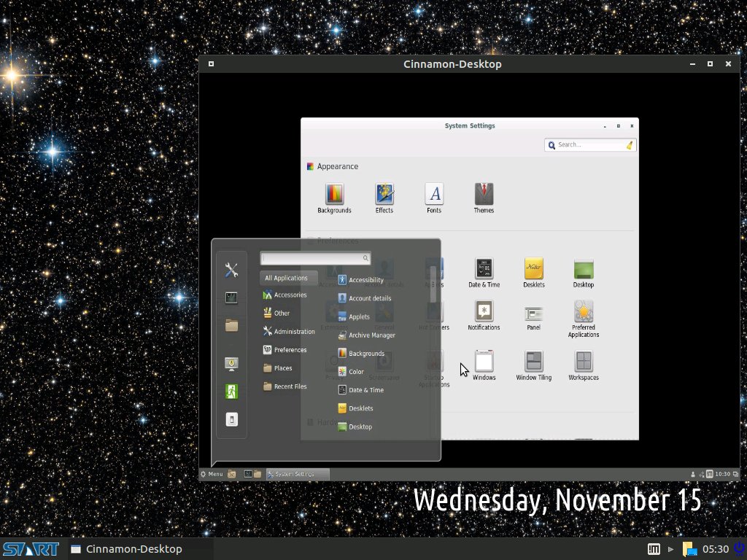
Task: Select the Places category in menu
Action: click(x=277, y=367)
